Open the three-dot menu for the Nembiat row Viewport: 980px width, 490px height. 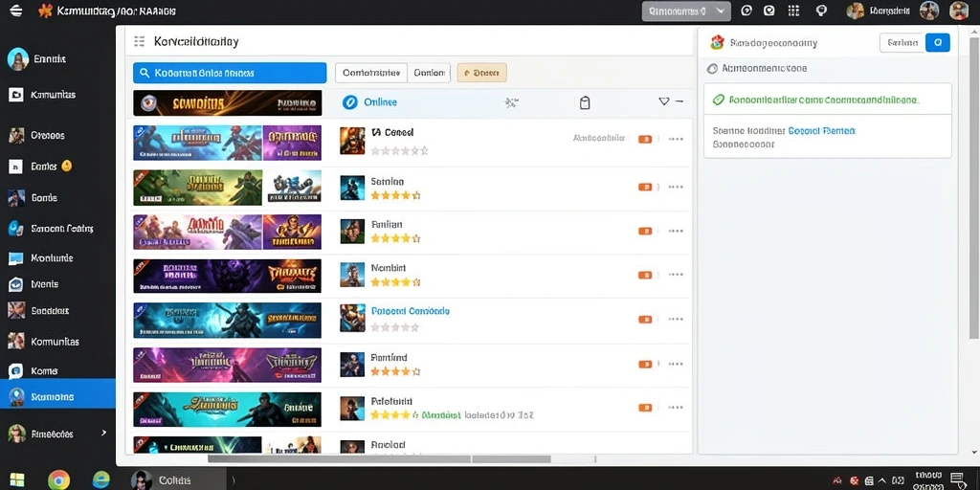676,275
